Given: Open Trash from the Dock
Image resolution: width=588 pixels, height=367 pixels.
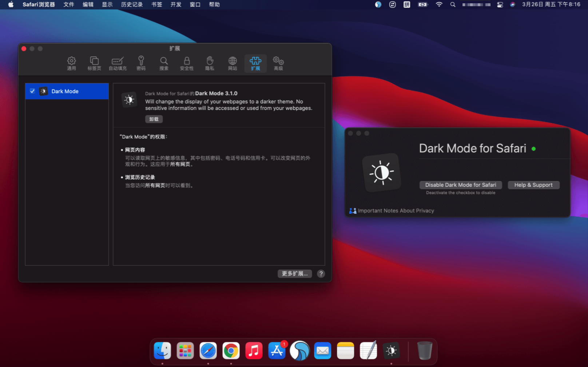Looking at the screenshot, I should point(424,351).
